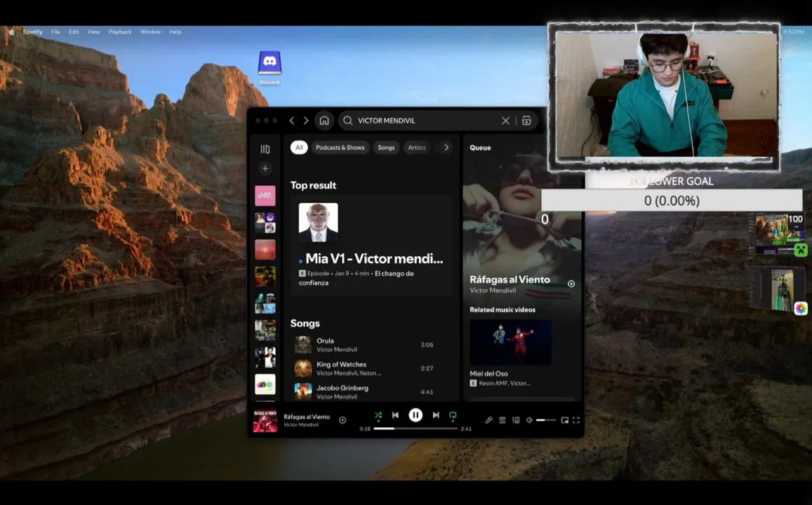The image size is (812, 505).
Task: Open the Miel del Oso music video thumbnail
Action: pyautogui.click(x=511, y=342)
